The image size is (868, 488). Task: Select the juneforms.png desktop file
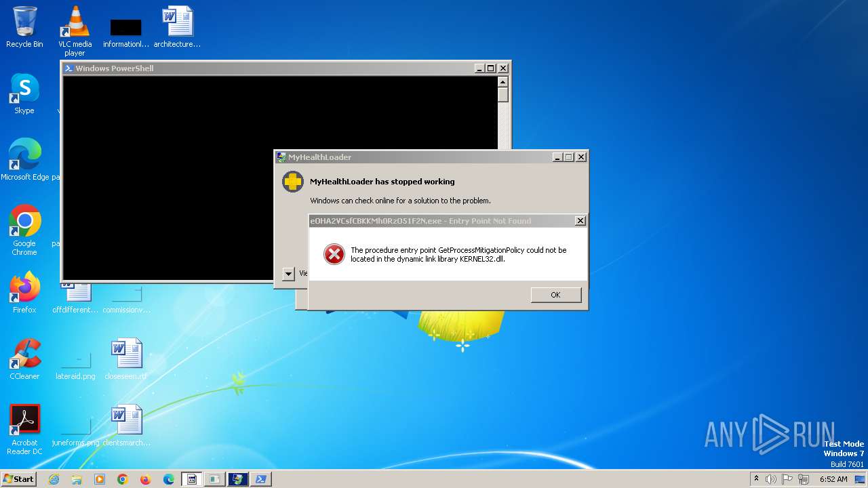[75, 431]
